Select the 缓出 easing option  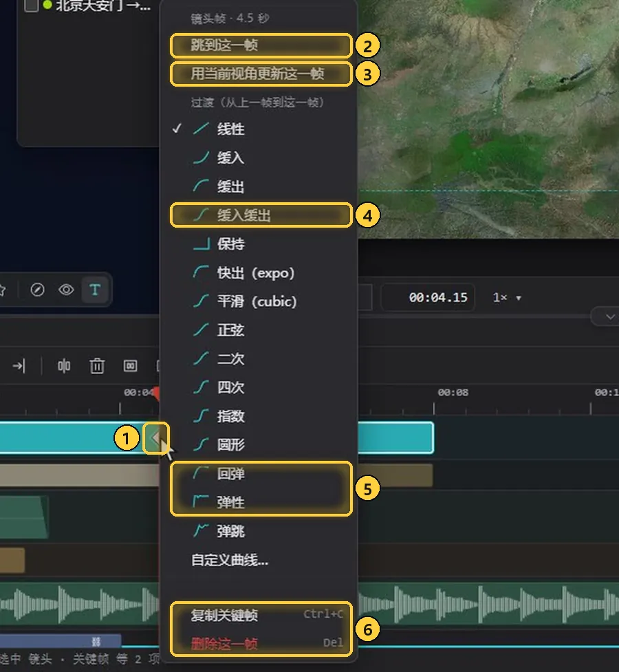coord(259,186)
